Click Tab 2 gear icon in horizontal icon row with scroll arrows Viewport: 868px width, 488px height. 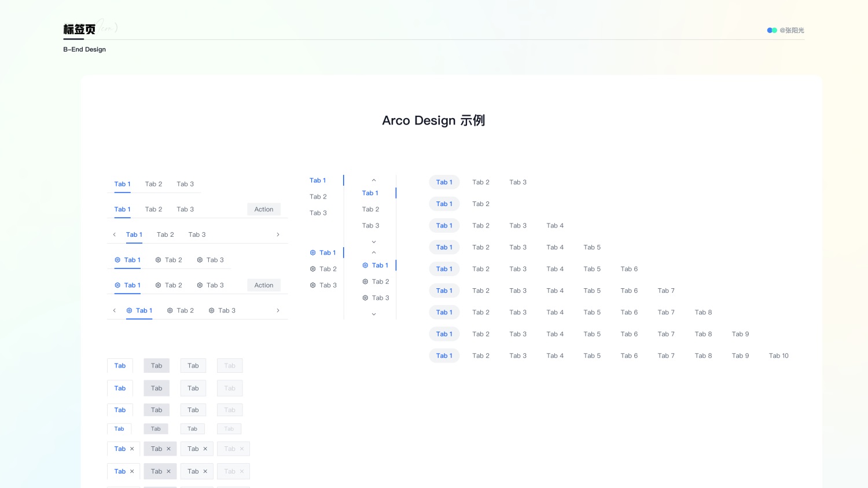(170, 311)
